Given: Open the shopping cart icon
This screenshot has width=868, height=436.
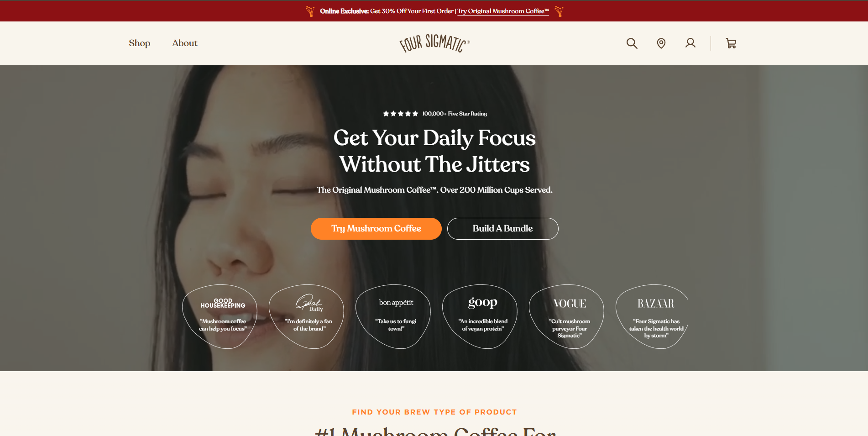Looking at the screenshot, I should (731, 43).
